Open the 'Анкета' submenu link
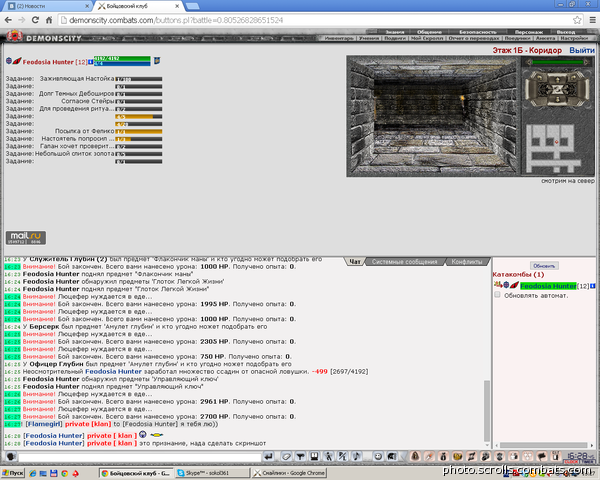This screenshot has width=600, height=480. 545,38
